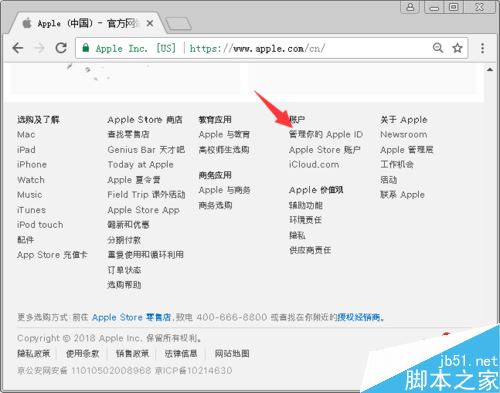Viewport: 500px width, 393px height.
Task: Select the Apple (中国) browser tab
Action: point(87,23)
